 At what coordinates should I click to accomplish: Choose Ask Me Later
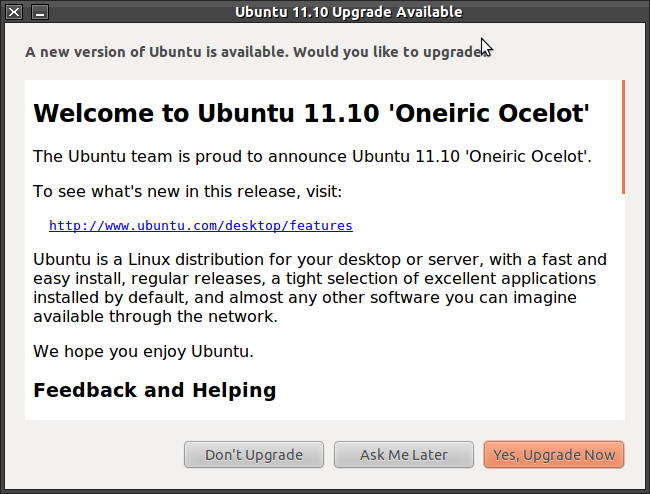(404, 455)
